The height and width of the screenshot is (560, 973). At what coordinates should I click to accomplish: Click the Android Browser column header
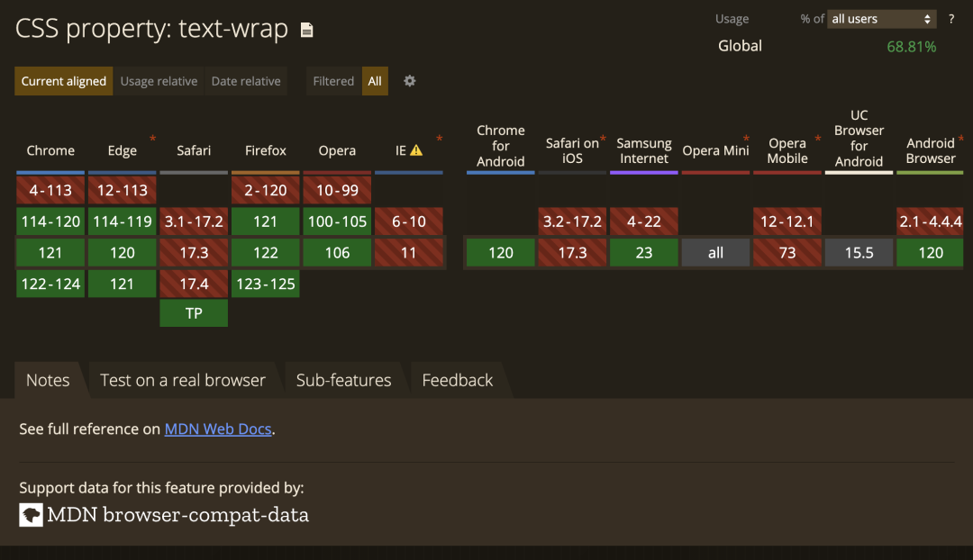[x=930, y=150]
